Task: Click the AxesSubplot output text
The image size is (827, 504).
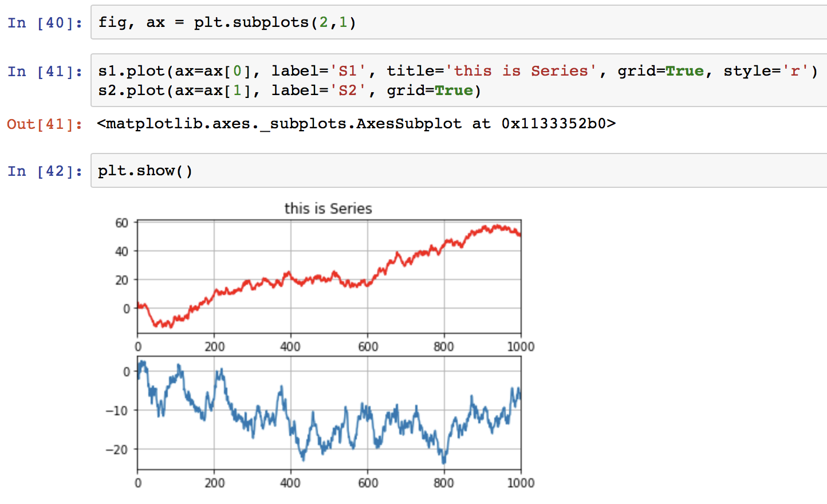Action: [356, 124]
